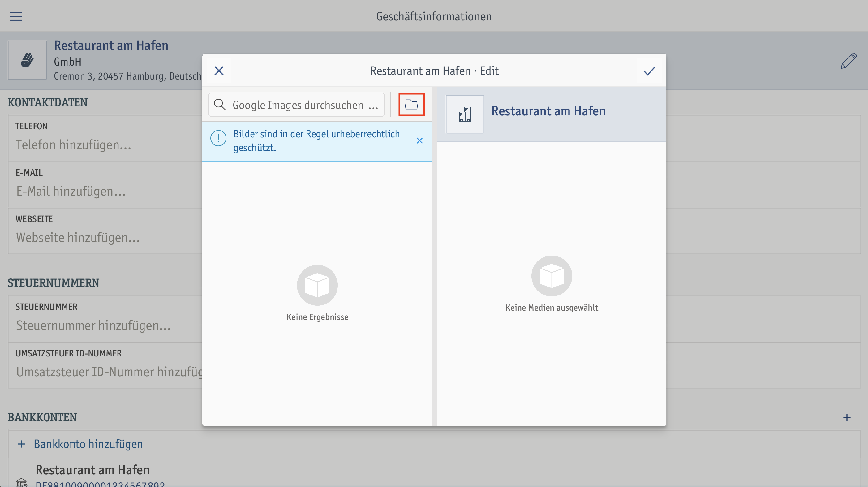Click the plus icon in Bankkonten header
This screenshot has height=487, width=868.
click(847, 418)
